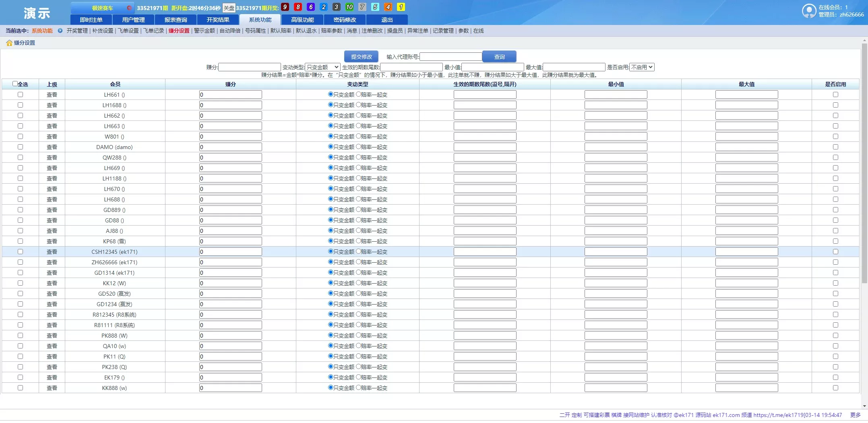Click the green number 10 ball

tap(349, 7)
